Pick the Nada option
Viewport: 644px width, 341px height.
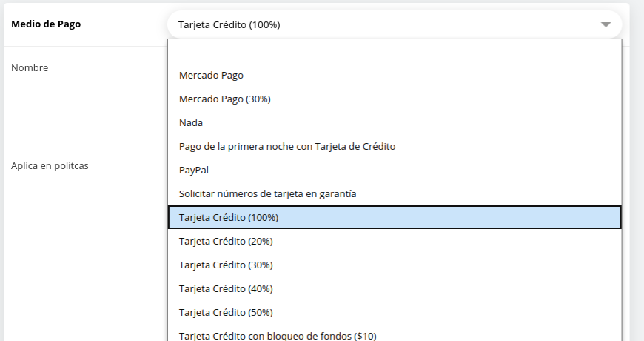[191, 122]
